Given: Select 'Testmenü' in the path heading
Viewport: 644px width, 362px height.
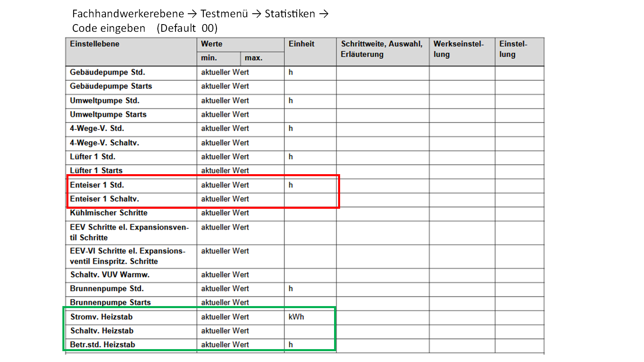Looking at the screenshot, I should 224,14.
